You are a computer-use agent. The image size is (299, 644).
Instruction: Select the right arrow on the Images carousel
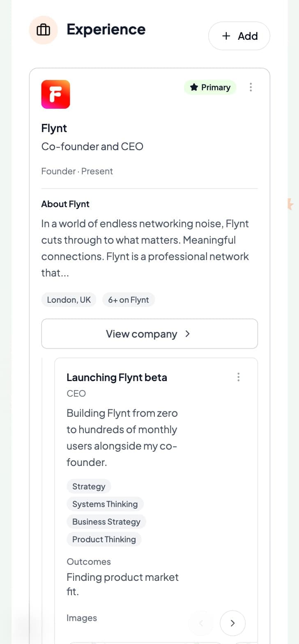click(x=232, y=623)
